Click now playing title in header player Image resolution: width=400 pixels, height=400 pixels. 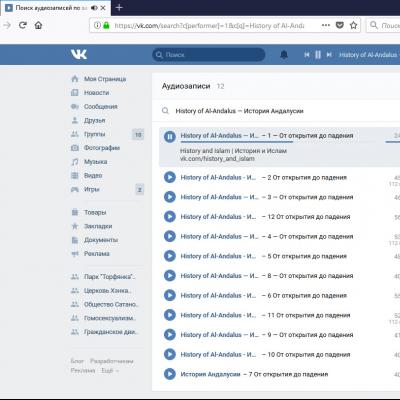click(369, 55)
